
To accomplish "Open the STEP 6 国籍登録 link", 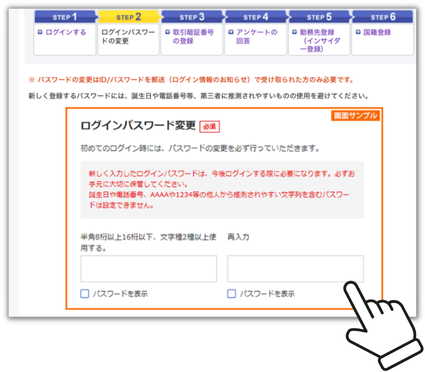I will [377, 32].
